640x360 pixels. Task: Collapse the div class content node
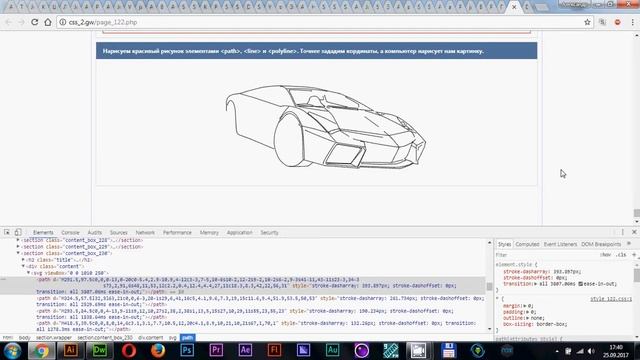coord(23,266)
